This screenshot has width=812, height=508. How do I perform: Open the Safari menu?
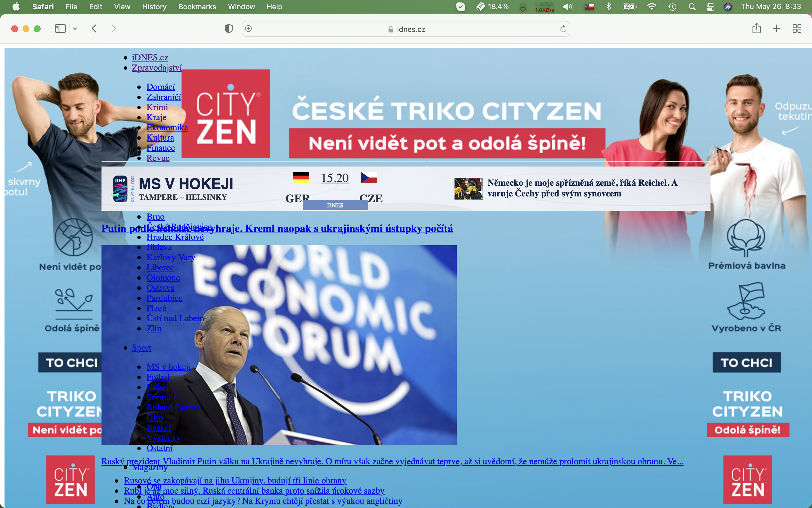click(x=43, y=7)
